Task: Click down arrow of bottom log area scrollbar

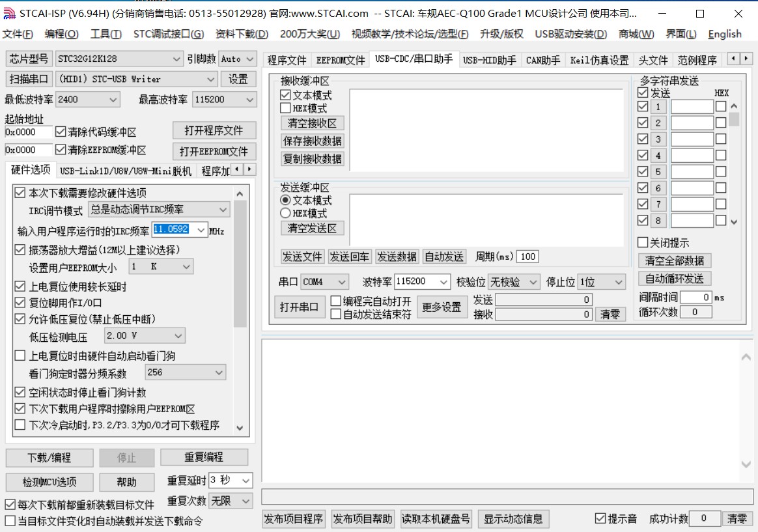Action: pos(746,464)
